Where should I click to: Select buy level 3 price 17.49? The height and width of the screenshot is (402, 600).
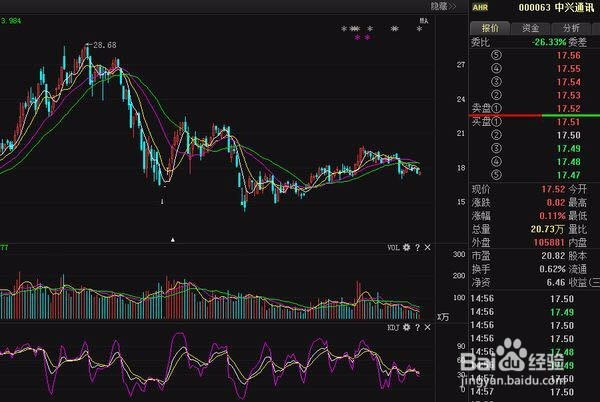[x=568, y=149]
